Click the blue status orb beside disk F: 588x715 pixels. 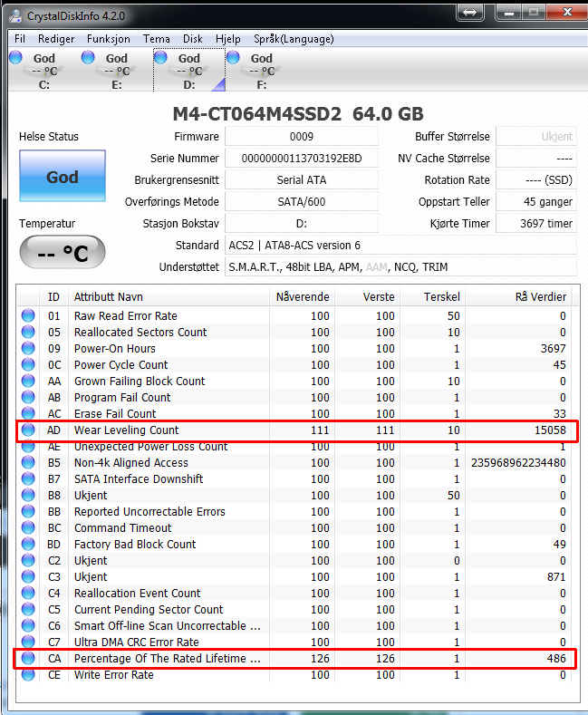point(234,57)
